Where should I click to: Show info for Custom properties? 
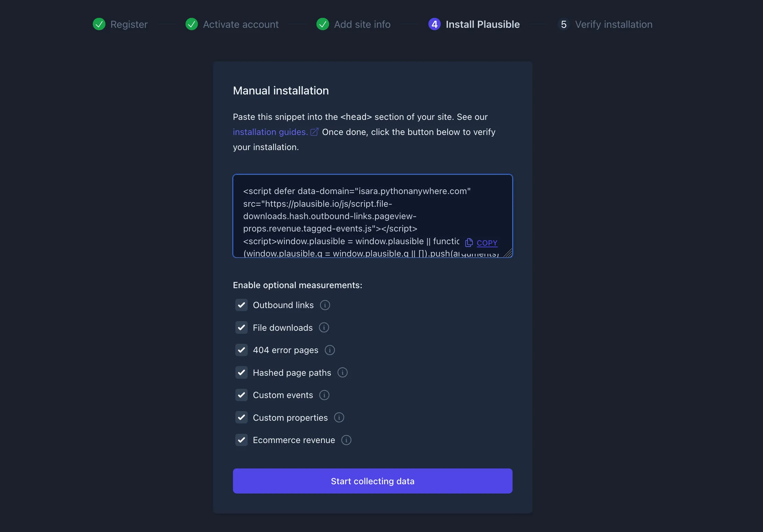pyautogui.click(x=339, y=417)
